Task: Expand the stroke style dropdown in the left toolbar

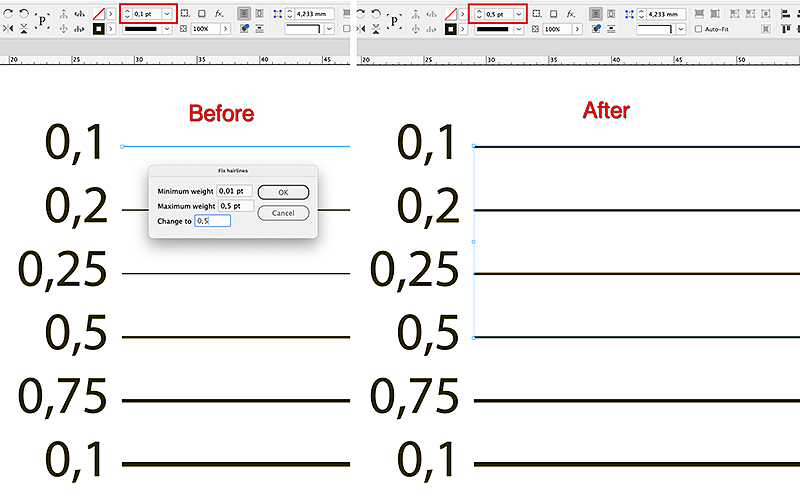Action: [x=167, y=30]
